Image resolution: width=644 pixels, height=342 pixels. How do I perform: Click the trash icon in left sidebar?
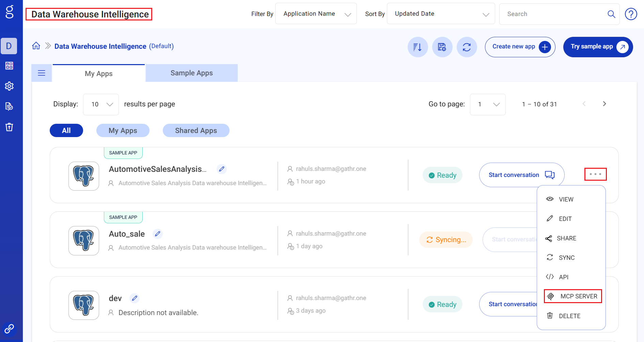(x=9, y=127)
